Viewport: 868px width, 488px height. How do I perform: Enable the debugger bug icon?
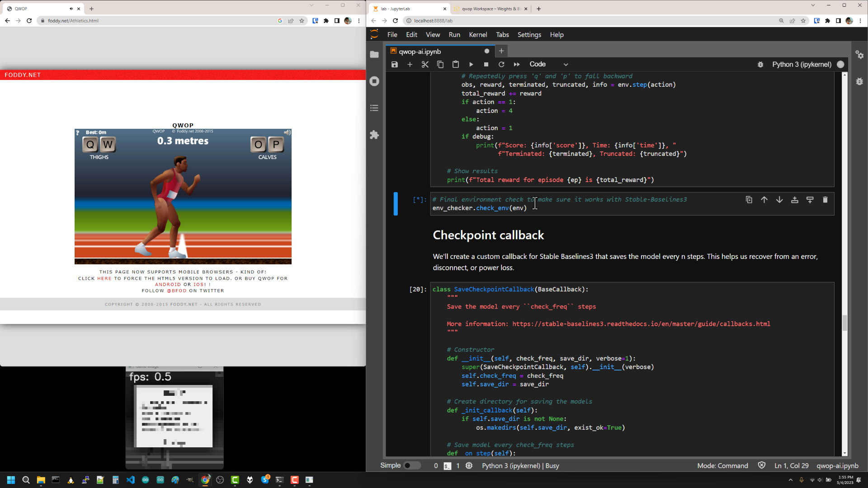coord(760,64)
